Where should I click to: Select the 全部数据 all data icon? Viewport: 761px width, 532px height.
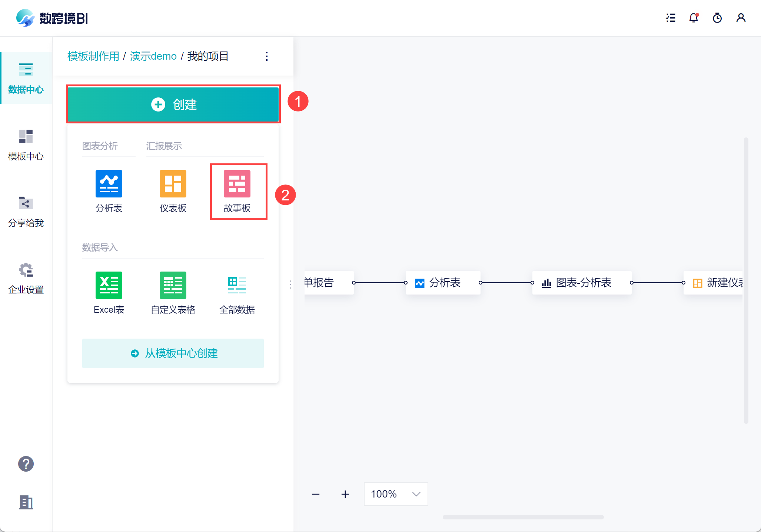point(237,285)
